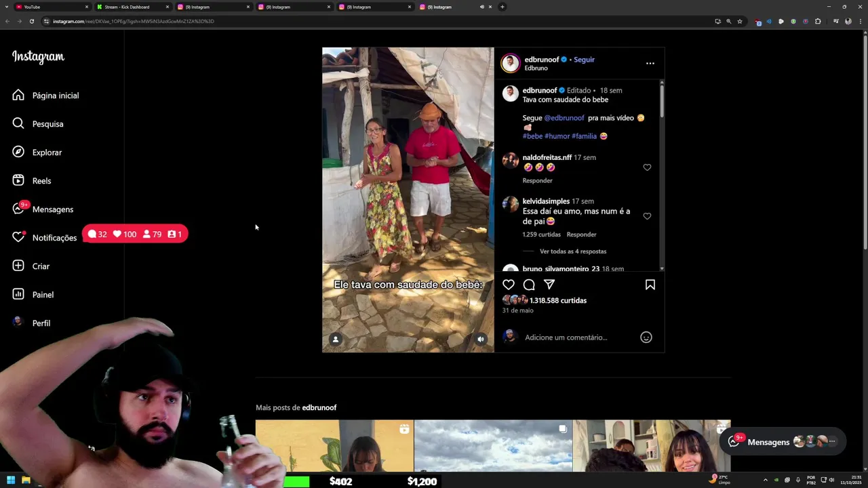This screenshot has width=868, height=488.
Task: Show hidden system tray icons
Action: pyautogui.click(x=766, y=481)
